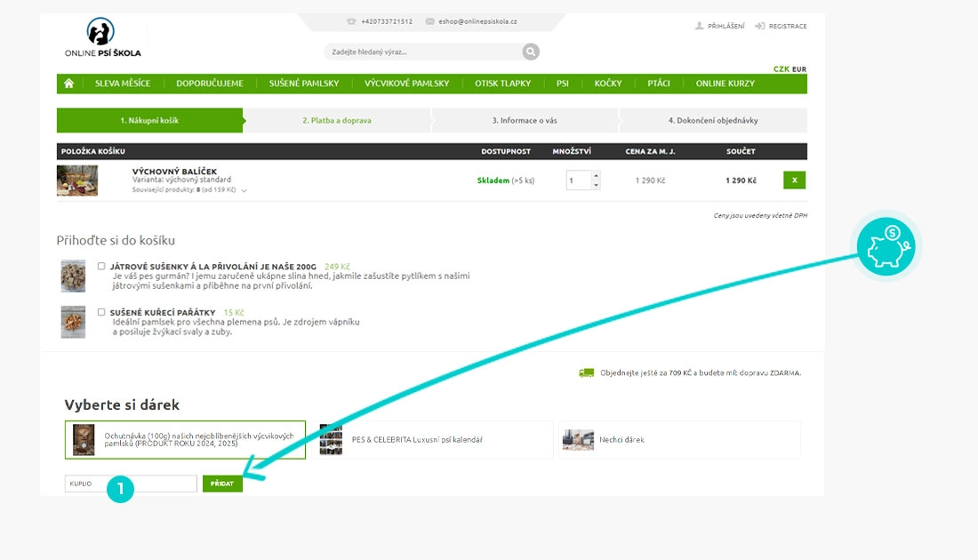Go to step 1. Nákupní košík
This screenshot has height=560, width=978.
149,120
